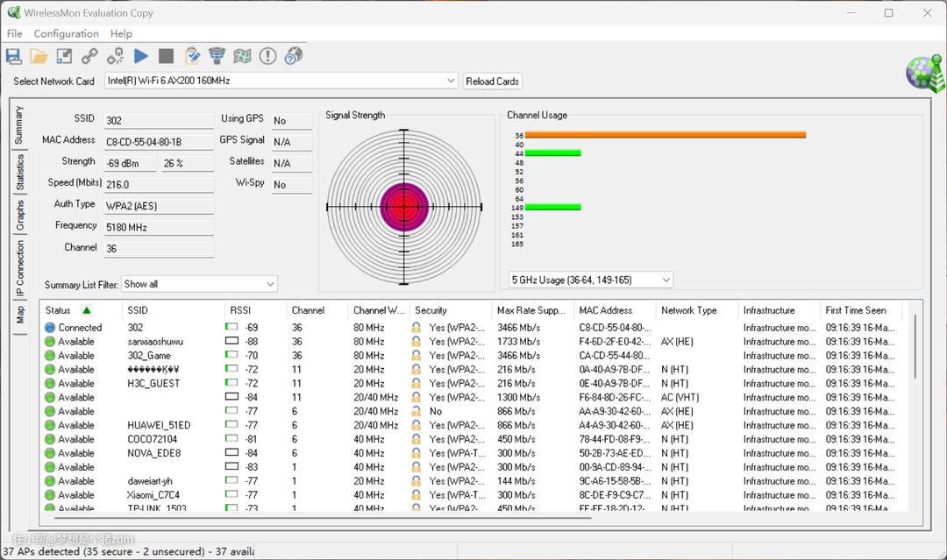Click the Reload Cards button
The width and height of the screenshot is (947, 560).
tap(492, 81)
